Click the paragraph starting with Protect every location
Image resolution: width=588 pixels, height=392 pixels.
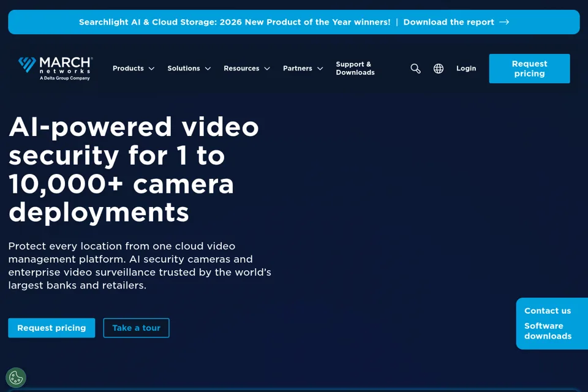(140, 266)
